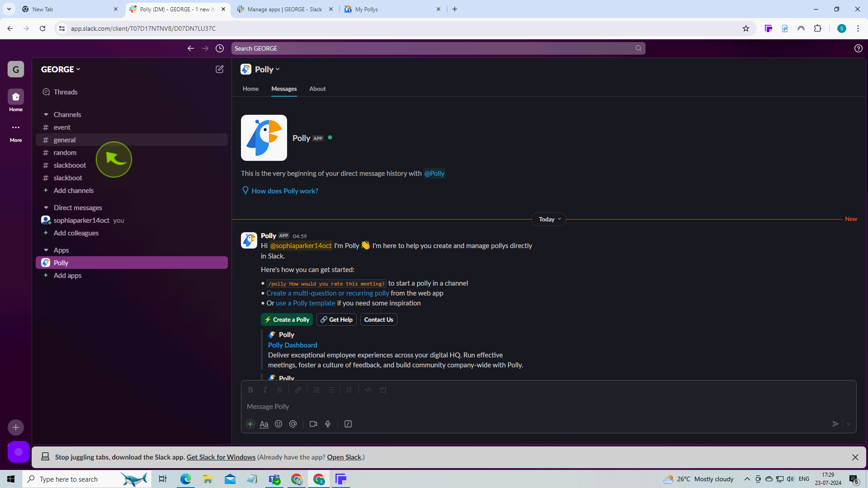This screenshot has height=488, width=868.
Task: Click the compose new message icon
Action: pyautogui.click(x=219, y=69)
